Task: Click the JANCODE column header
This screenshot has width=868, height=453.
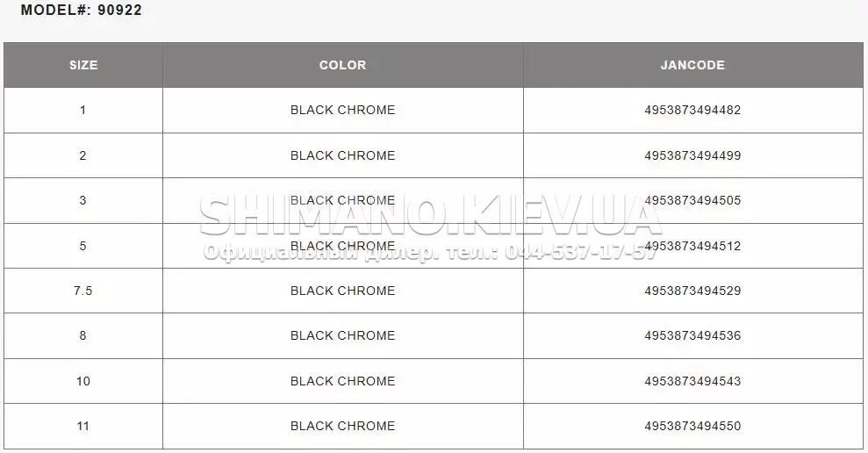Action: 692,65
